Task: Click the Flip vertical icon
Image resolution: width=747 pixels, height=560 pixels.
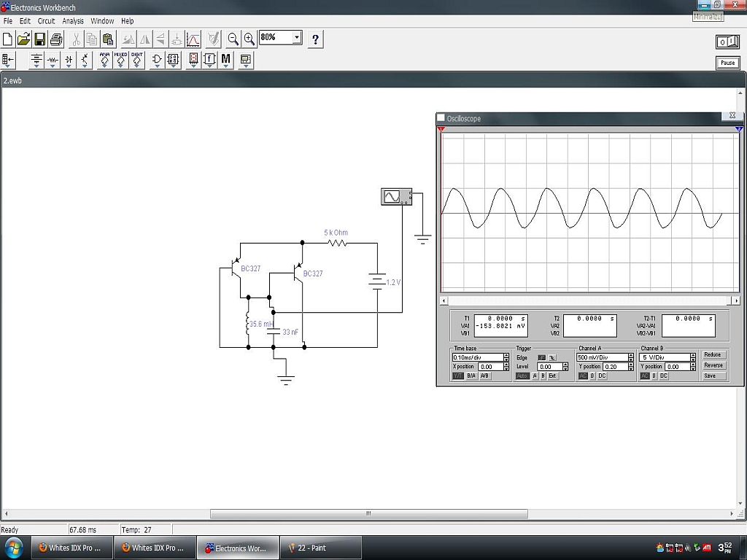Action: click(160, 39)
